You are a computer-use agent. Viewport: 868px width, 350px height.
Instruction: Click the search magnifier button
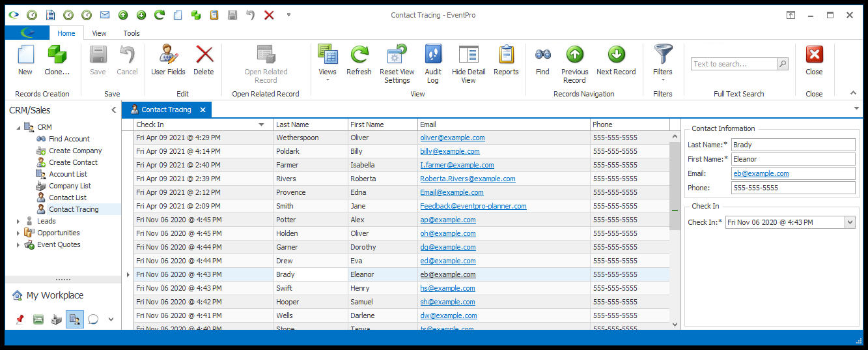point(783,64)
